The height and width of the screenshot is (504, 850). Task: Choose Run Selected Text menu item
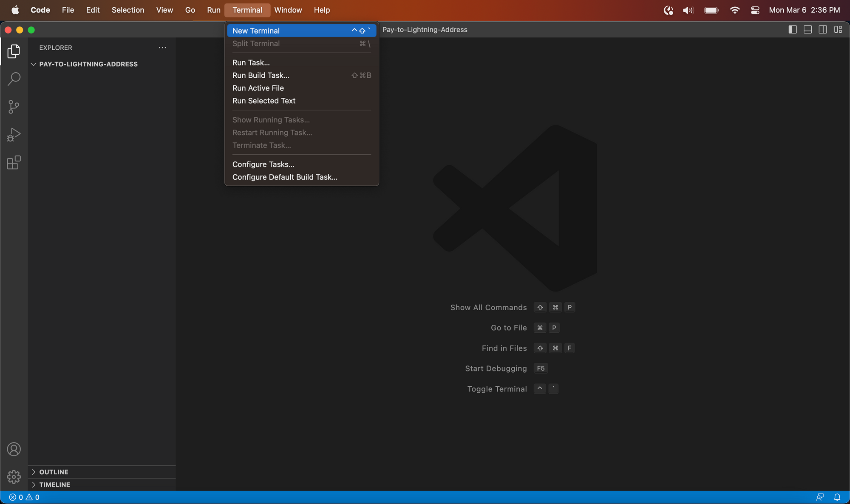tap(302, 101)
